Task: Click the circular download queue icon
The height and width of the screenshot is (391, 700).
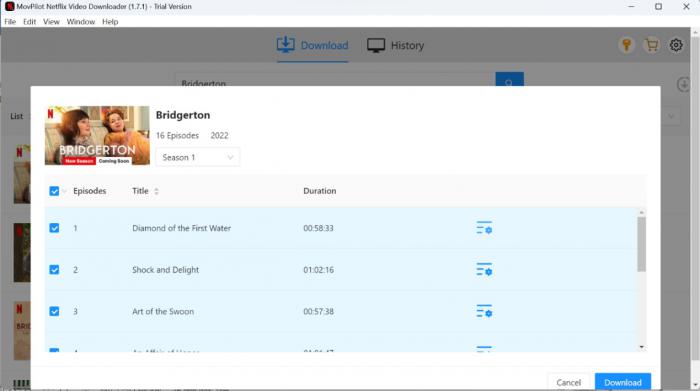Action: coord(683,84)
